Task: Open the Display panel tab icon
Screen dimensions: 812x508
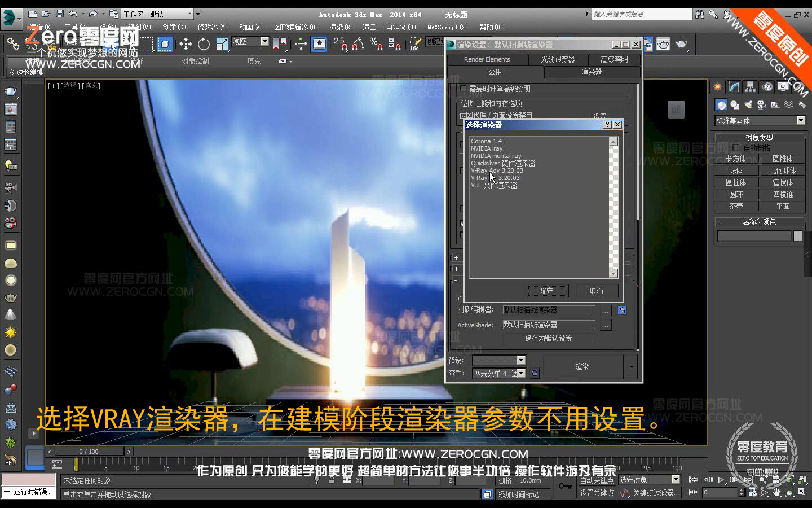Action: tap(783, 87)
